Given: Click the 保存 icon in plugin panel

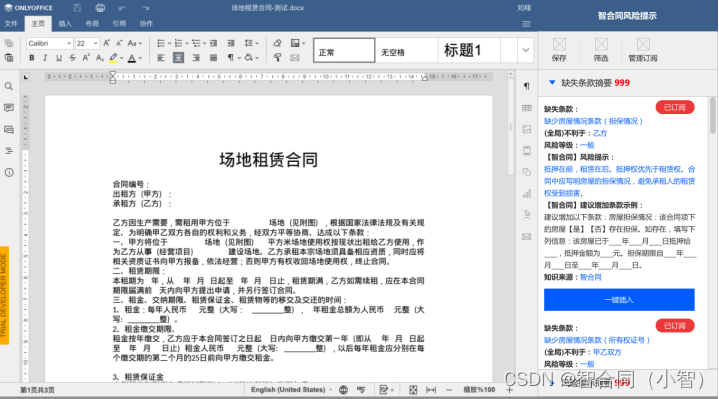Looking at the screenshot, I should coord(559,50).
